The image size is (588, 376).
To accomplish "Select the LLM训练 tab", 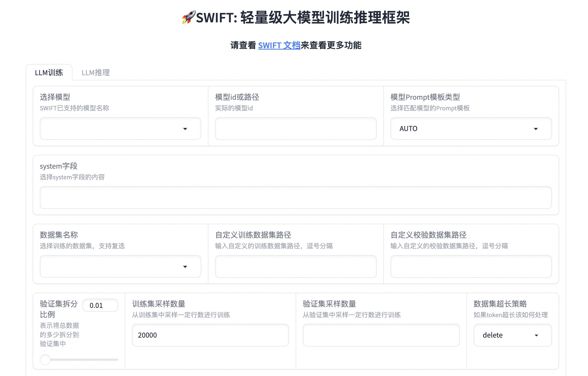I will (x=49, y=72).
